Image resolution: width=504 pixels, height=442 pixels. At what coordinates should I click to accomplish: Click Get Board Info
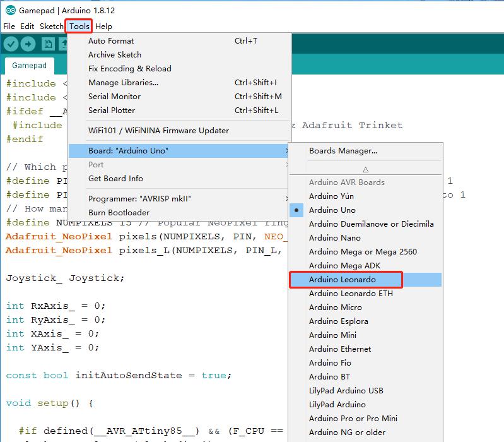point(115,179)
